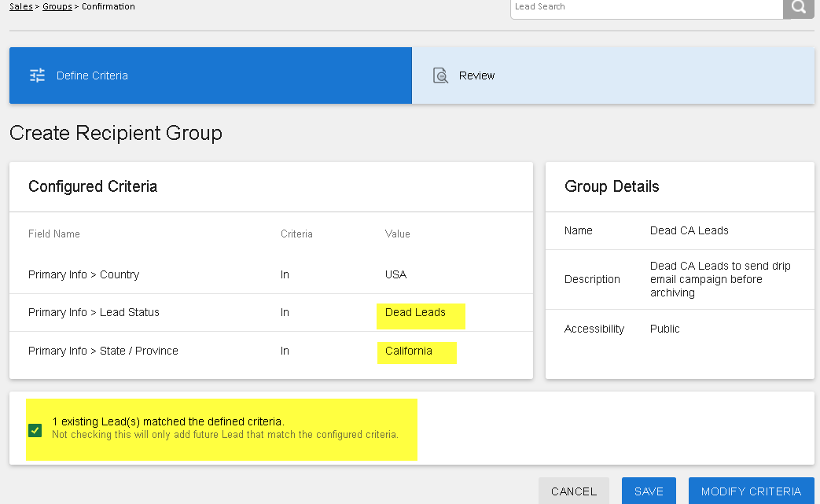The image size is (820, 504).
Task: Click the Primary Info > Lead Status row
Action: [x=94, y=312]
